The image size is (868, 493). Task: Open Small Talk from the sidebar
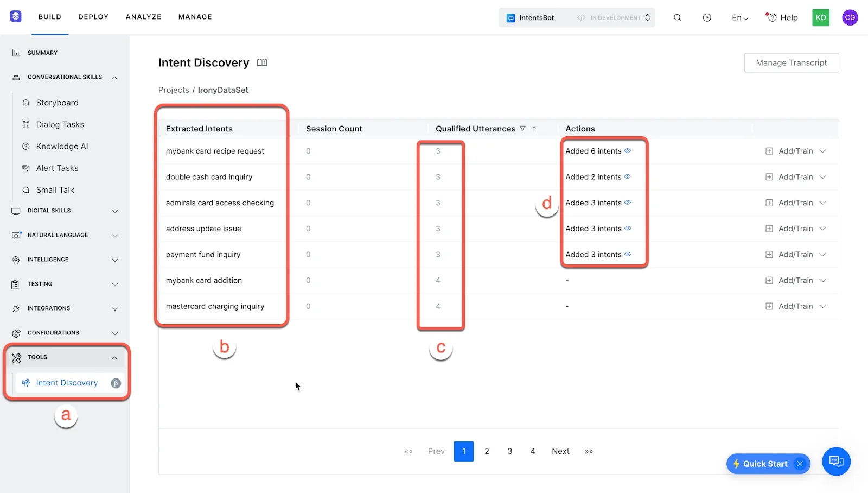[x=54, y=189]
